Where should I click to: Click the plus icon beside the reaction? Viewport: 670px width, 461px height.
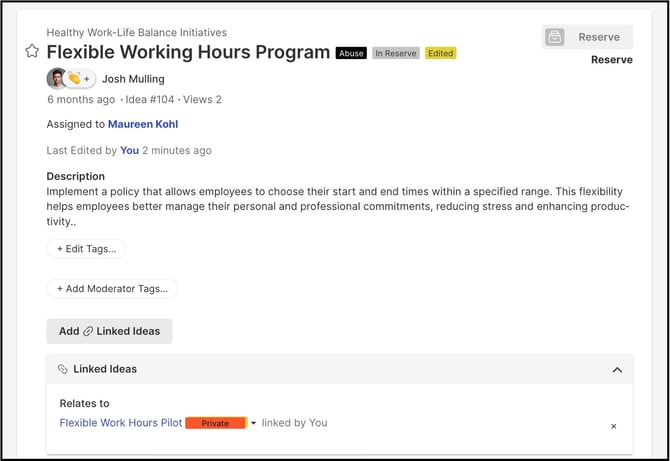(87, 79)
